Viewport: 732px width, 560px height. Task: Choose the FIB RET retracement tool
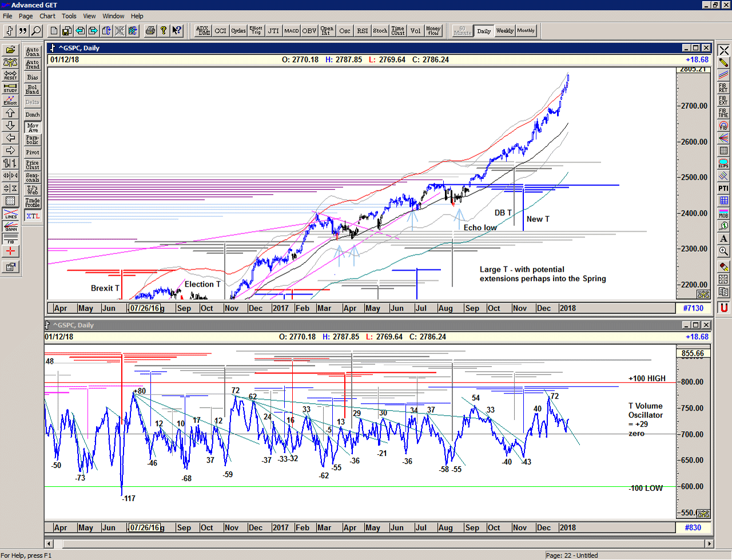tap(723, 88)
